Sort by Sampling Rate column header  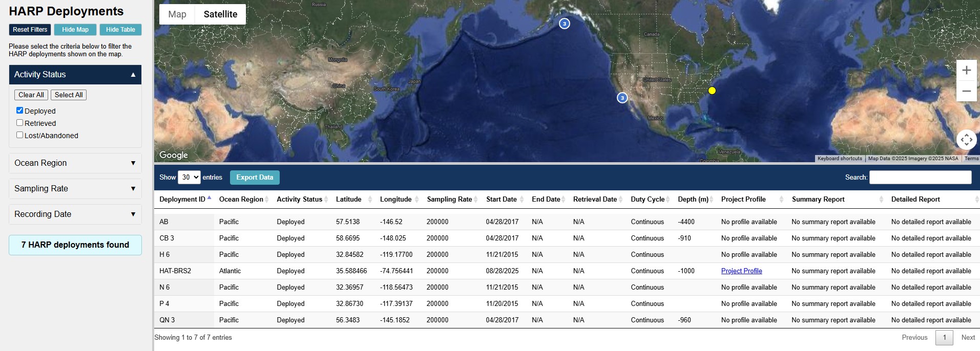pos(451,200)
